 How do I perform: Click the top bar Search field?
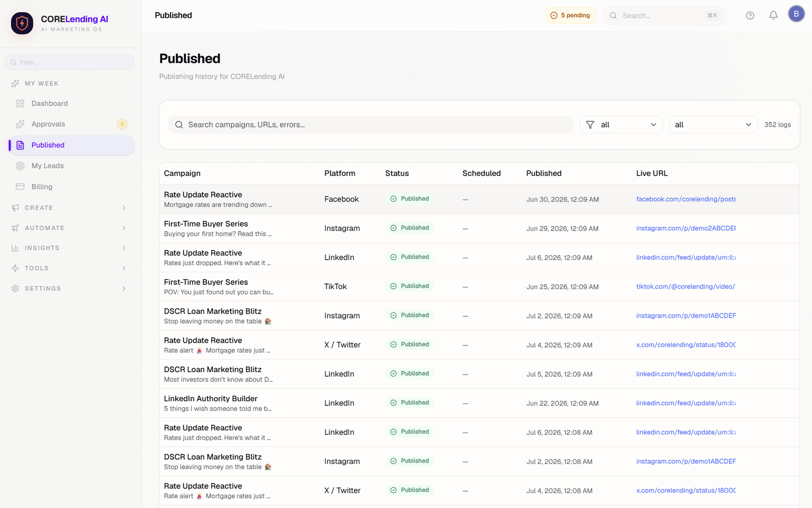664,16
